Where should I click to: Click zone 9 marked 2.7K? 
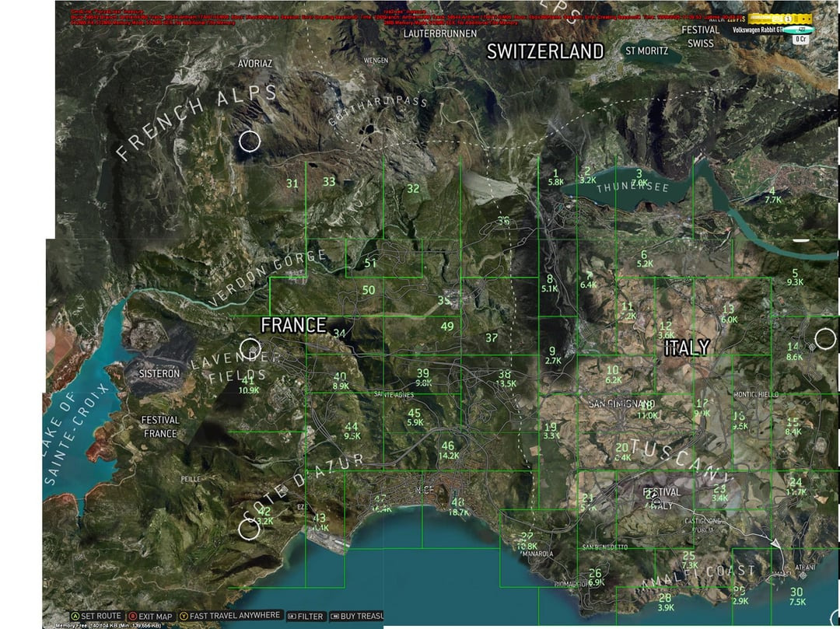click(x=552, y=356)
